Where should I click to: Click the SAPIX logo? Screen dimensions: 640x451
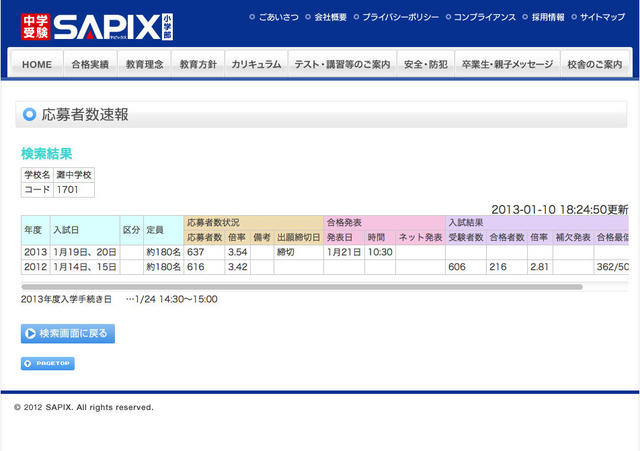click(97, 27)
